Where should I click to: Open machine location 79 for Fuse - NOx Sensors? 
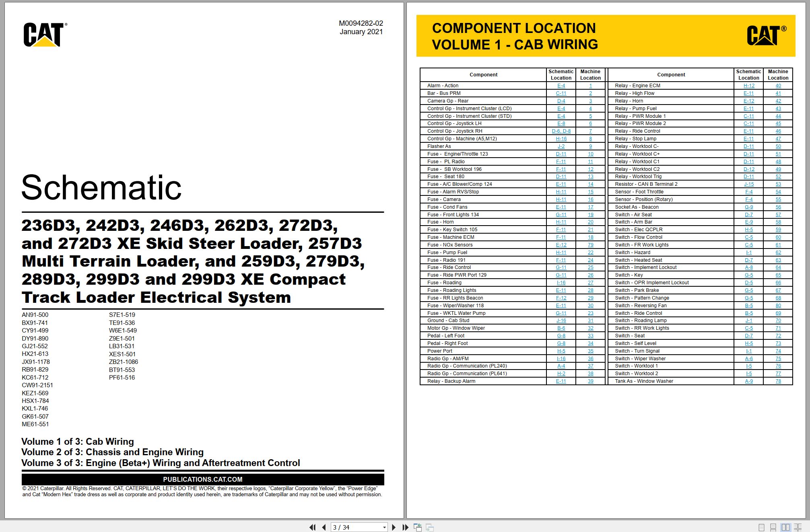[590, 245]
